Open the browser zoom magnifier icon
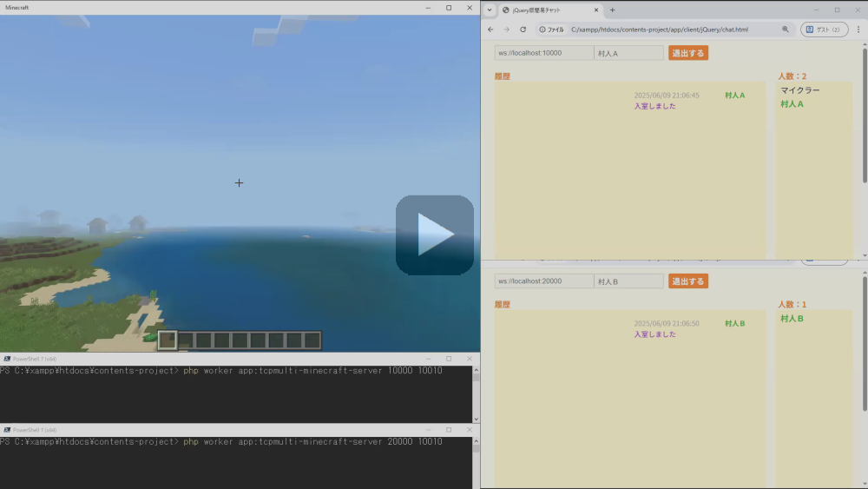 (785, 30)
